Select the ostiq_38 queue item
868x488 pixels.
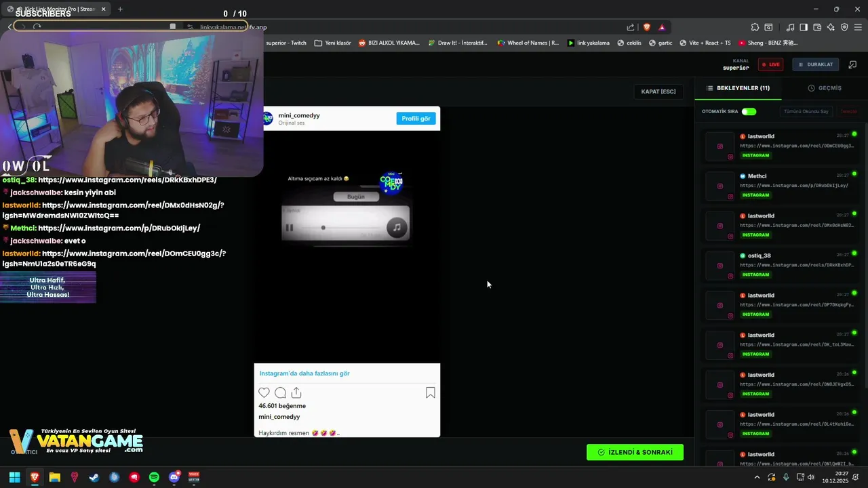pos(781,265)
